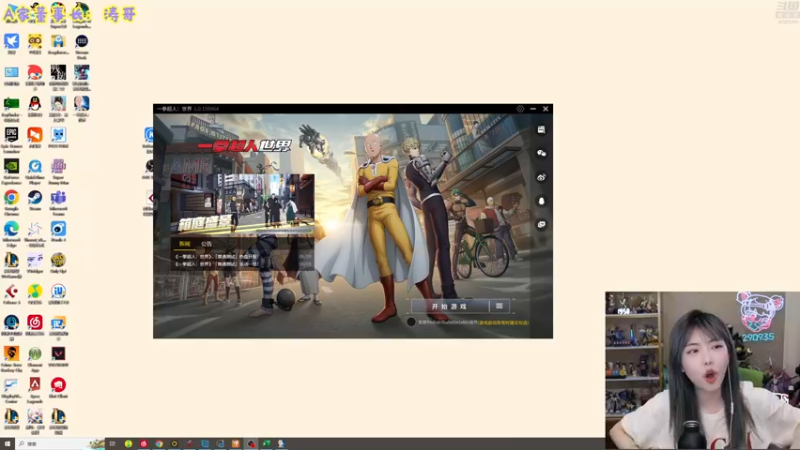Screen dimensions: 800x450
Task: Open Super Bunny Man desktop icon
Action: [x=58, y=171]
